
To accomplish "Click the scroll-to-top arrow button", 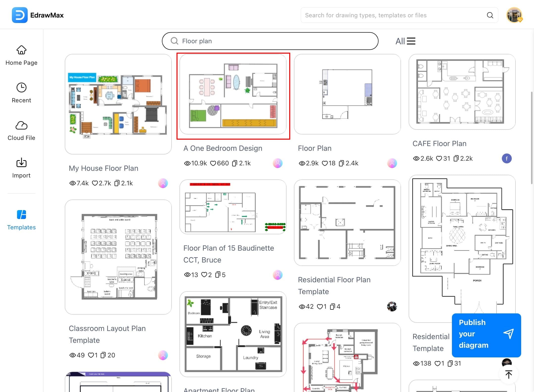I will tap(509, 374).
